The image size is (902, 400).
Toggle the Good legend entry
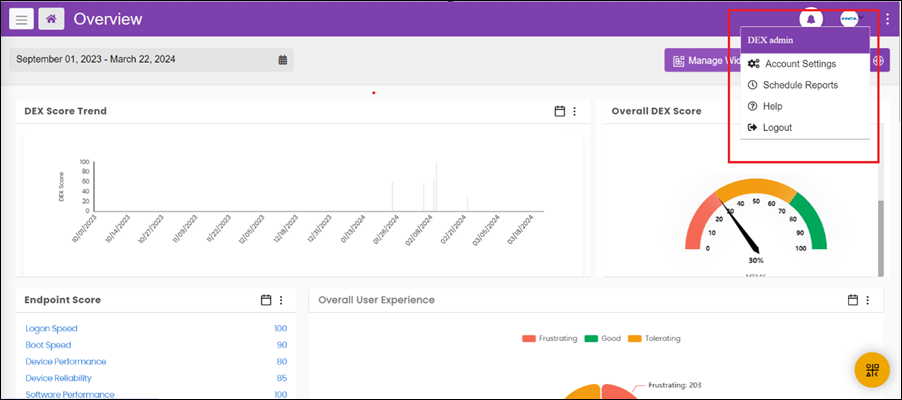pyautogui.click(x=602, y=338)
